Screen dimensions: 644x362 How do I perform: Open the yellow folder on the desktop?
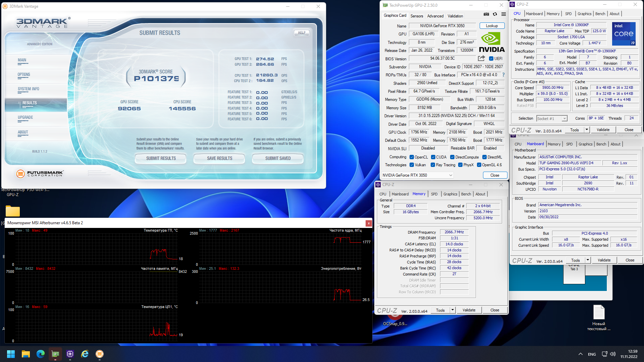coord(13,211)
